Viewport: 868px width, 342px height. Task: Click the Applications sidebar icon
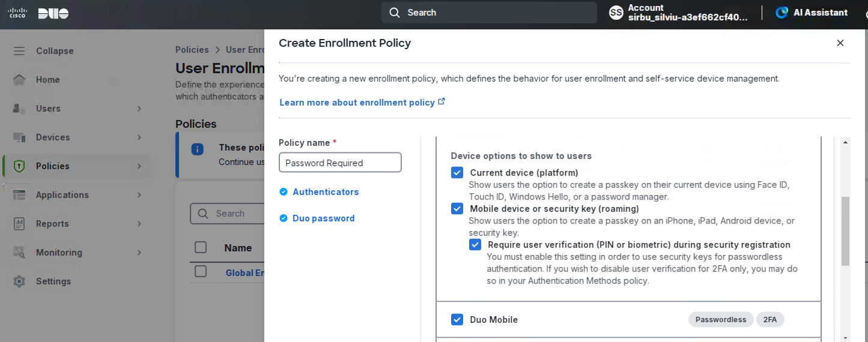[19, 195]
